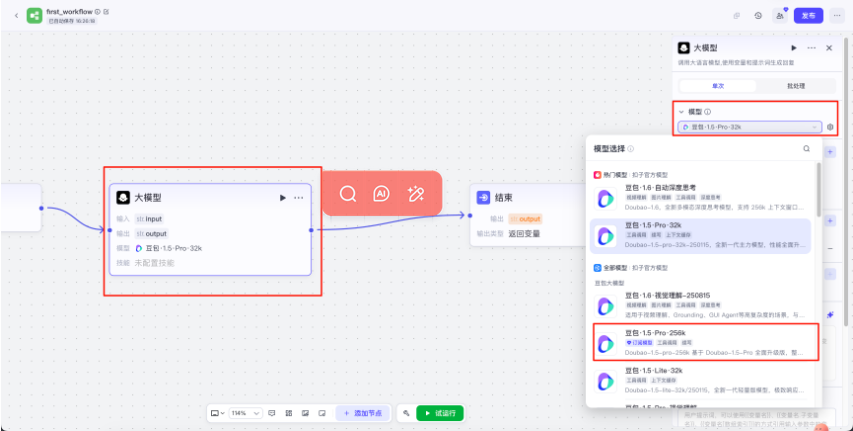Select 豆包·1.5·Pro·32k in the model list
This screenshot has height=431, width=853.
point(700,236)
